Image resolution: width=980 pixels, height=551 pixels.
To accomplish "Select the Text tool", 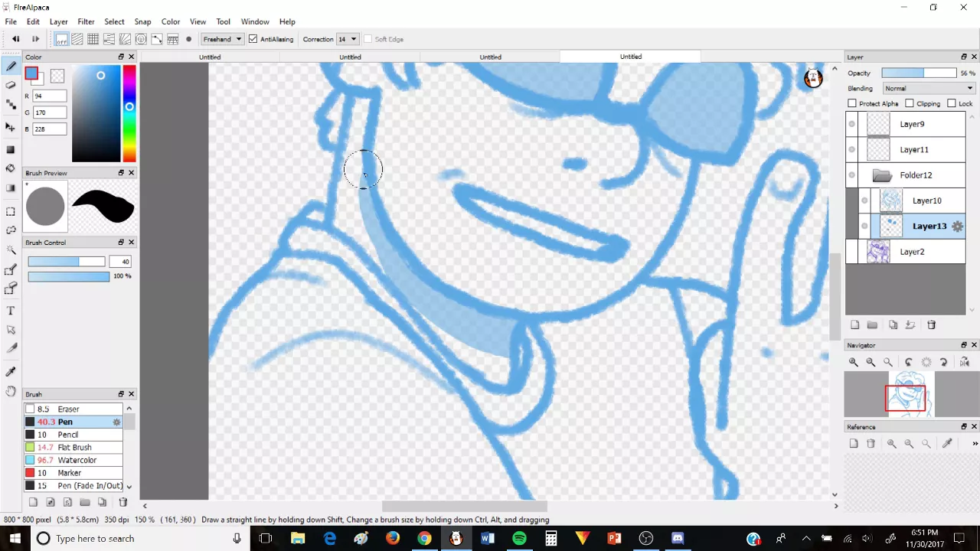I will pyautogui.click(x=11, y=311).
